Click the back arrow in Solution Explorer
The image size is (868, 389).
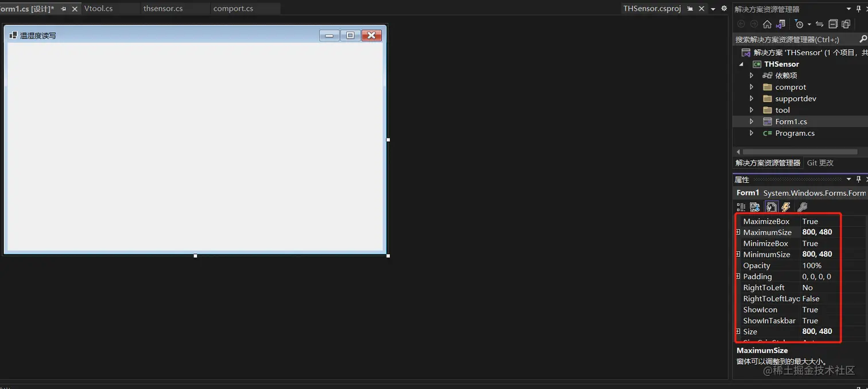point(741,24)
